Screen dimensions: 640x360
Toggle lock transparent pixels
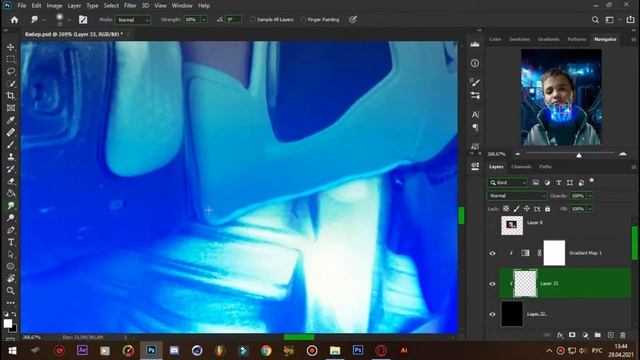tap(506, 209)
